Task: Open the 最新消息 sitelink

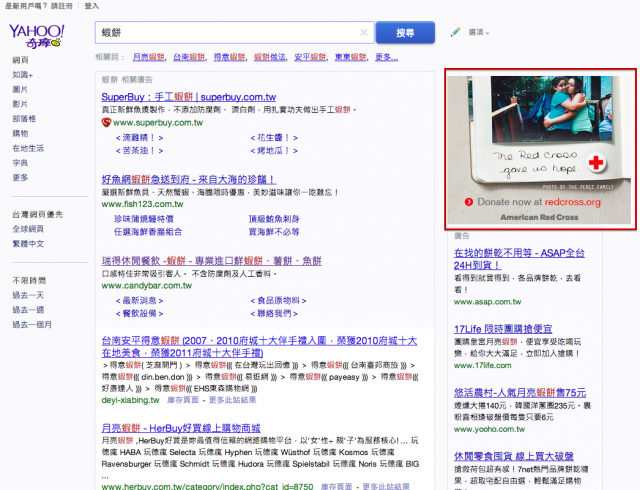Action: click(140, 301)
